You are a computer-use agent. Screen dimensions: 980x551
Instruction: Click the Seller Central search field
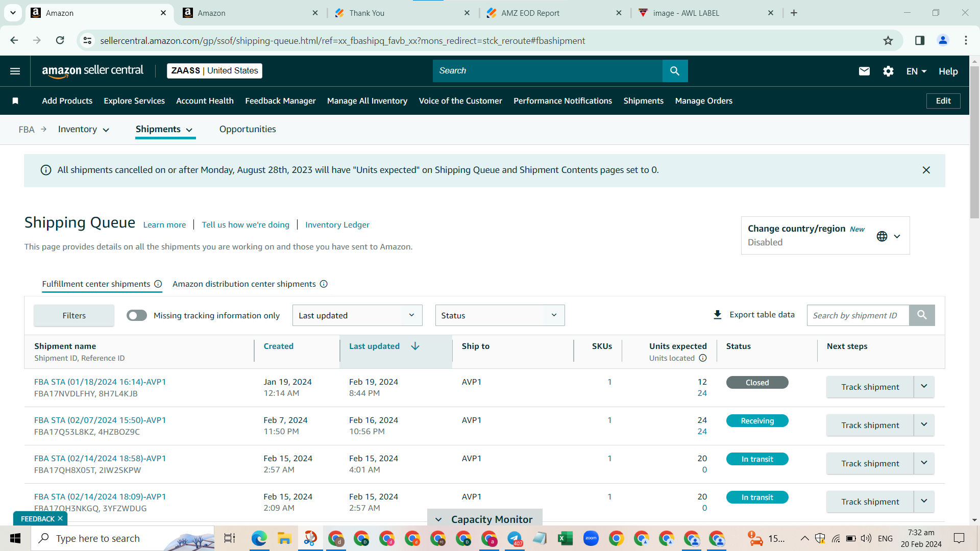[547, 71]
